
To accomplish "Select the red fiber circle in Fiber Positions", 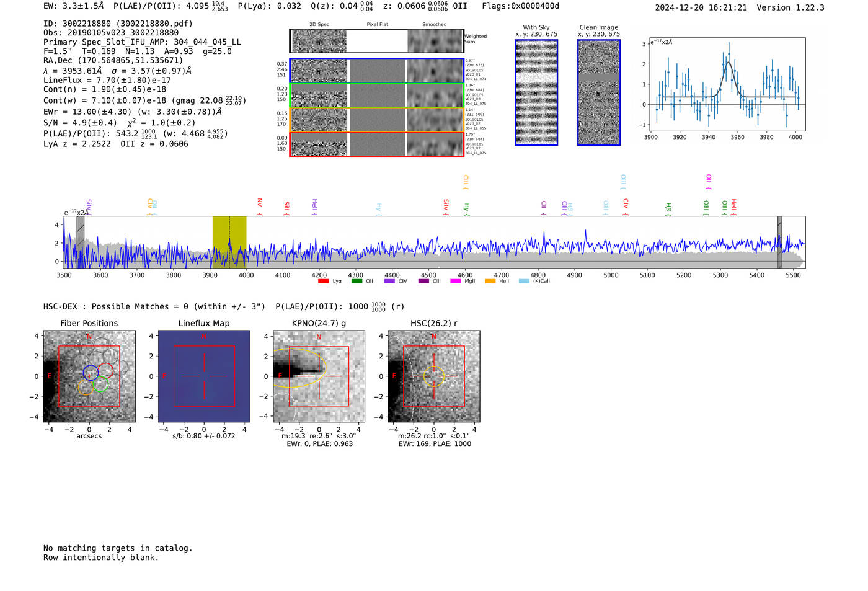I will tap(106, 370).
